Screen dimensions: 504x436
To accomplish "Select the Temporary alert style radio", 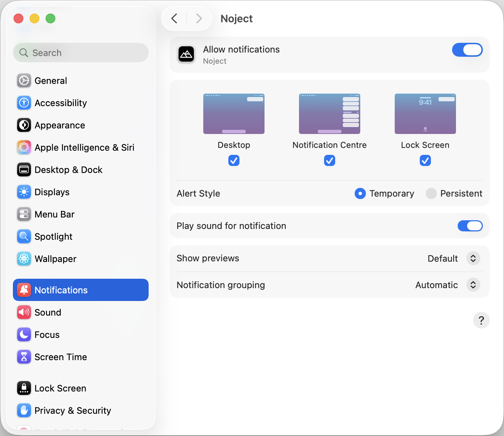I will 360,193.
